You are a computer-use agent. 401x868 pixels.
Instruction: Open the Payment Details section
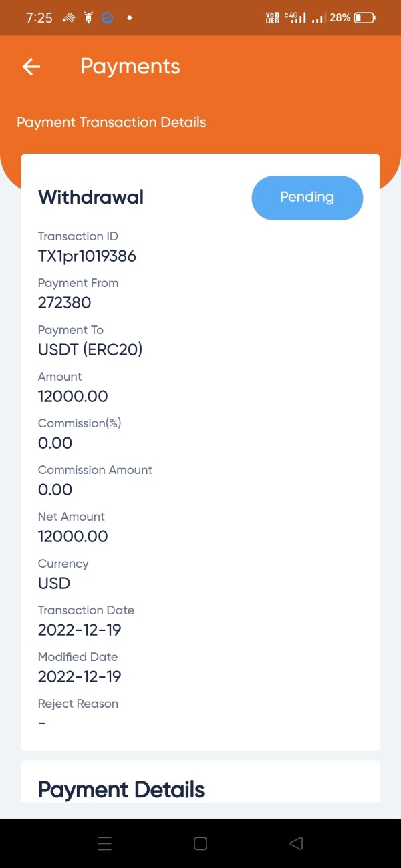(x=121, y=789)
